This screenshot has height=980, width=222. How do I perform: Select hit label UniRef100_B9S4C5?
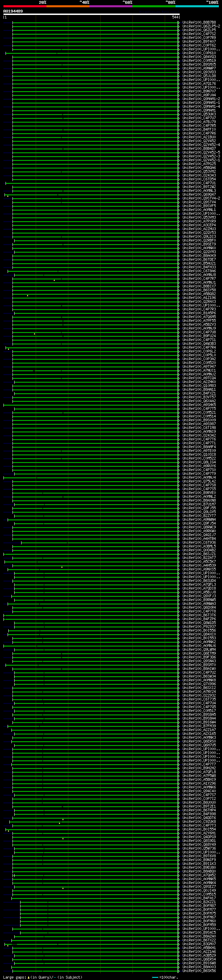pos(199,932)
